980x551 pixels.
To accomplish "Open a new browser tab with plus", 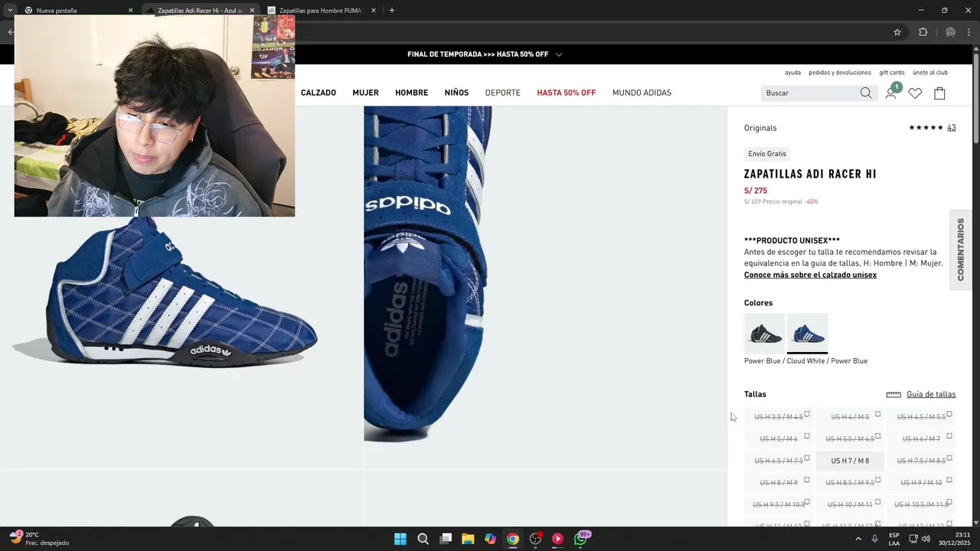I will point(392,11).
